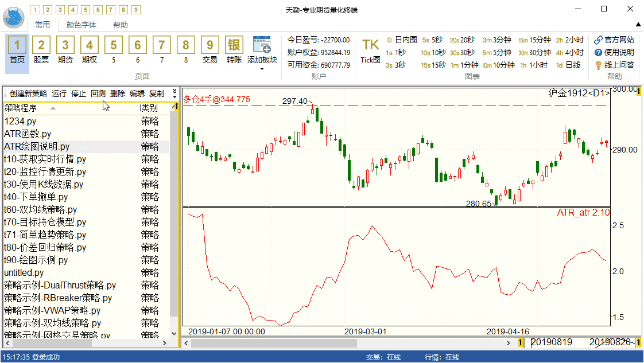Expand strategy toolbar overflow chevron

pos(175,93)
